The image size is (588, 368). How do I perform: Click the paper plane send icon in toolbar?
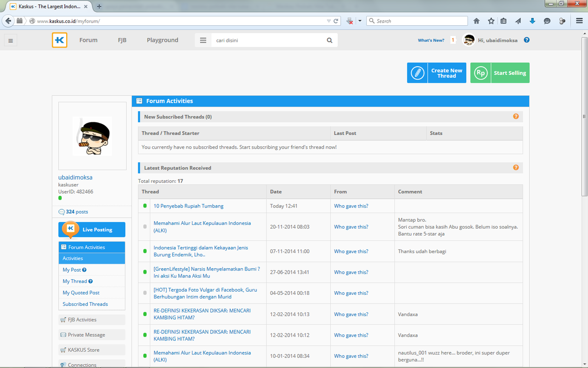tap(518, 21)
